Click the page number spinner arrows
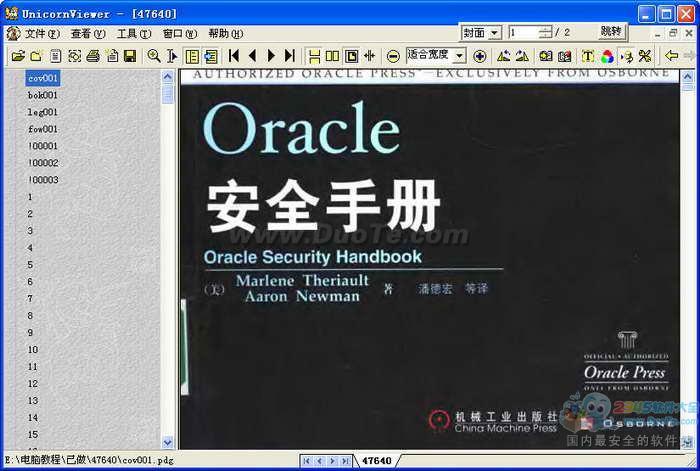 coord(545,33)
